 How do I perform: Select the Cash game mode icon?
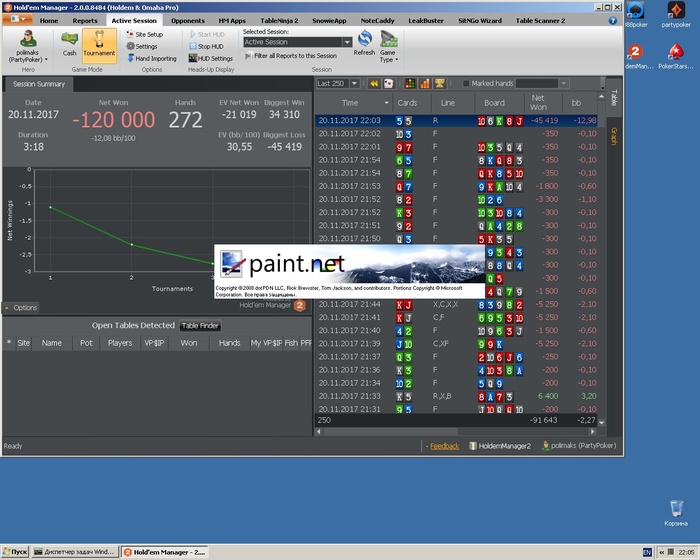click(69, 44)
